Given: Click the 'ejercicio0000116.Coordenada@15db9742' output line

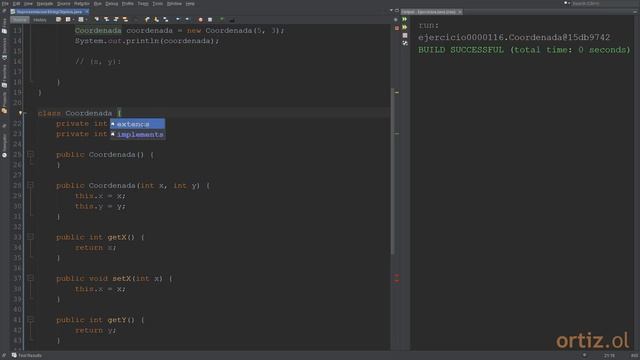Looking at the screenshot, I should [514, 38].
